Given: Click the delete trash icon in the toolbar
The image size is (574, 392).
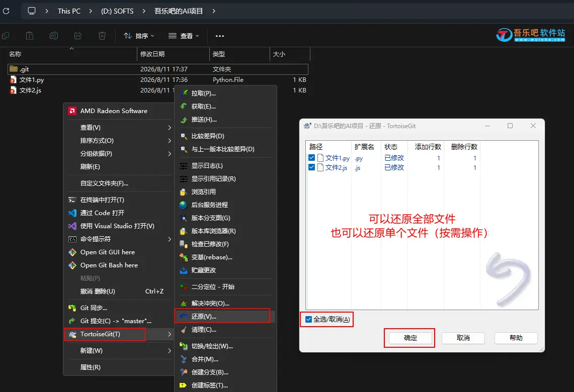Looking at the screenshot, I should [x=102, y=36].
